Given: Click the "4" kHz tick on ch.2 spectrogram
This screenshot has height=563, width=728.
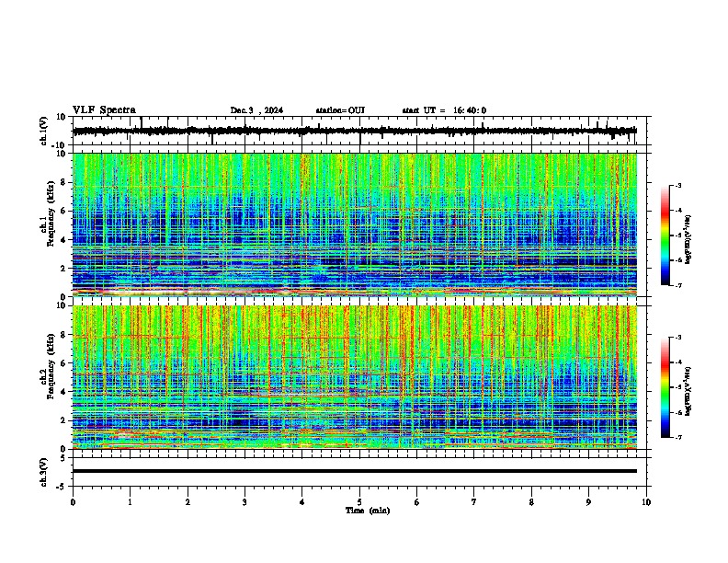Looking at the screenshot, I should 63,392.
